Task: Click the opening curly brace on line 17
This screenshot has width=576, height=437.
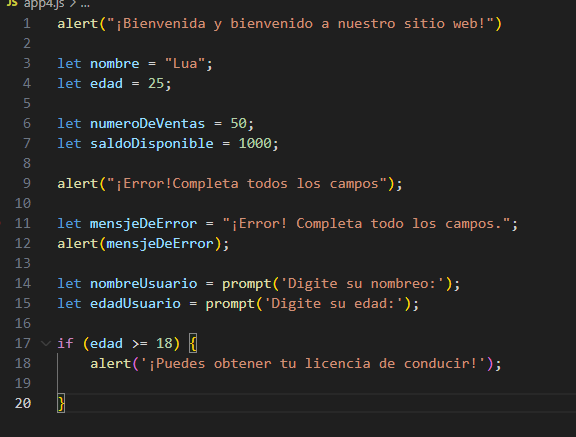Action: point(193,344)
